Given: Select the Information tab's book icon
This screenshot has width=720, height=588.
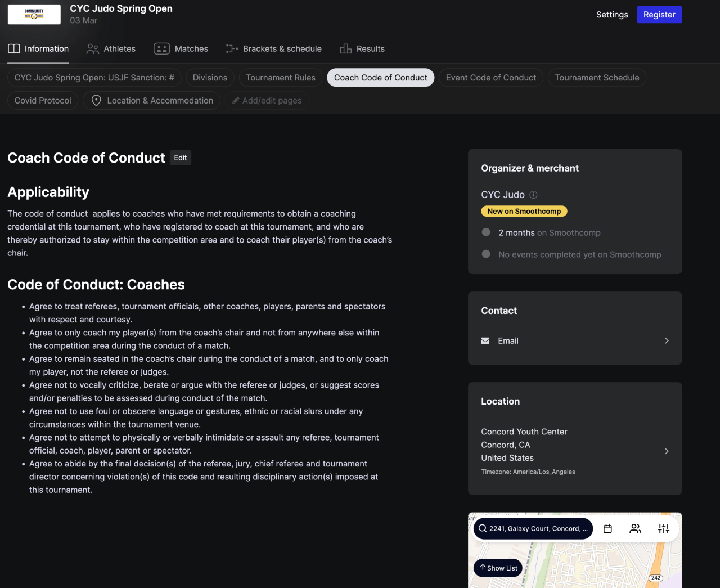Looking at the screenshot, I should (x=13, y=49).
